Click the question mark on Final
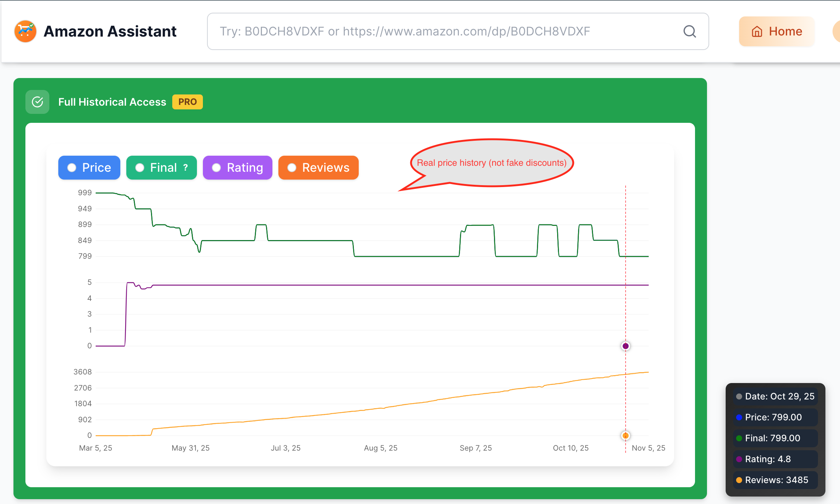The image size is (840, 504). (185, 168)
